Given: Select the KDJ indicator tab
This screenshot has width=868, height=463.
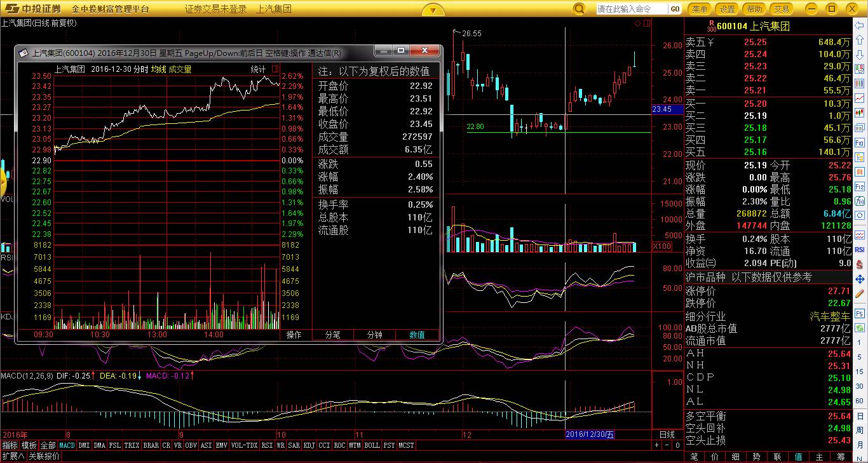Looking at the screenshot, I should point(309,445).
